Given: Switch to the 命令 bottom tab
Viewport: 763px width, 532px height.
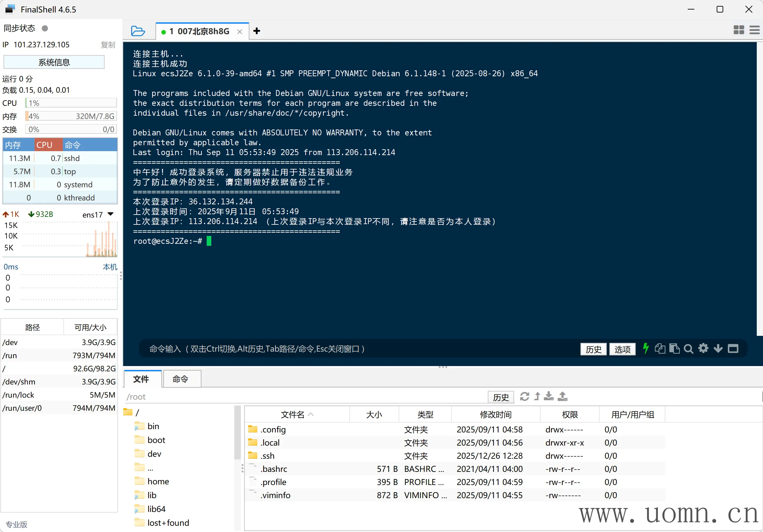Looking at the screenshot, I should point(180,379).
